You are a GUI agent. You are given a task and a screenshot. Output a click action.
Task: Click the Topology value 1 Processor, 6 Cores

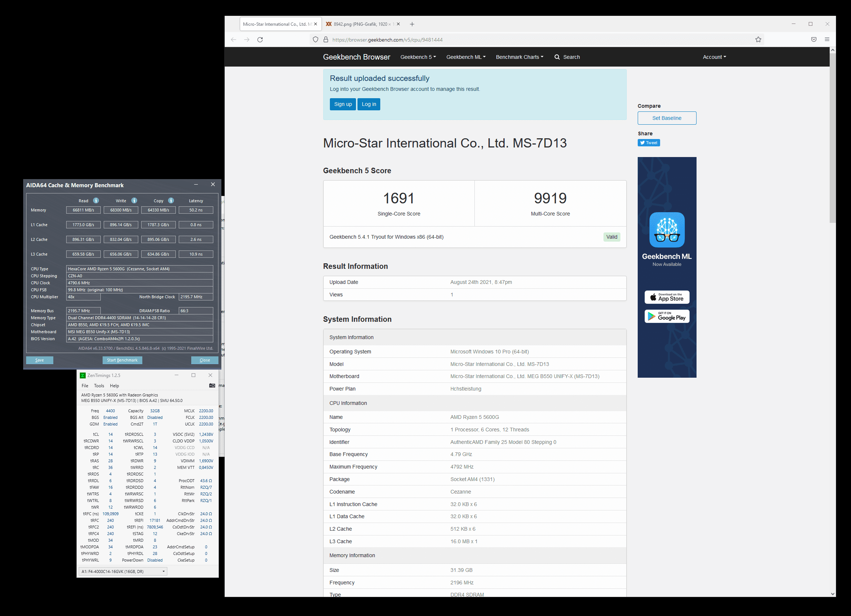[x=489, y=430]
